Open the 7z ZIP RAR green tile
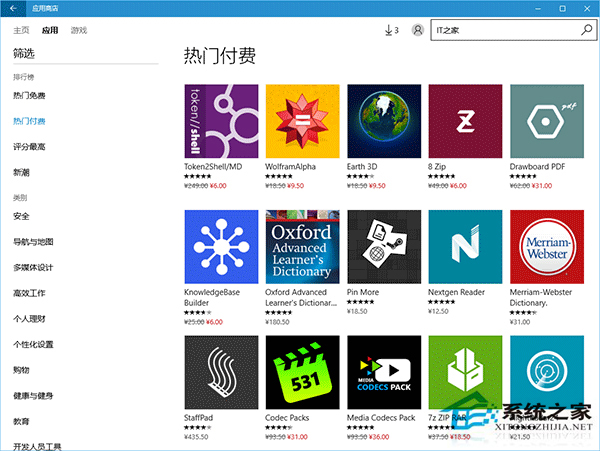Viewport: 600px width, 451px height. coord(465,373)
